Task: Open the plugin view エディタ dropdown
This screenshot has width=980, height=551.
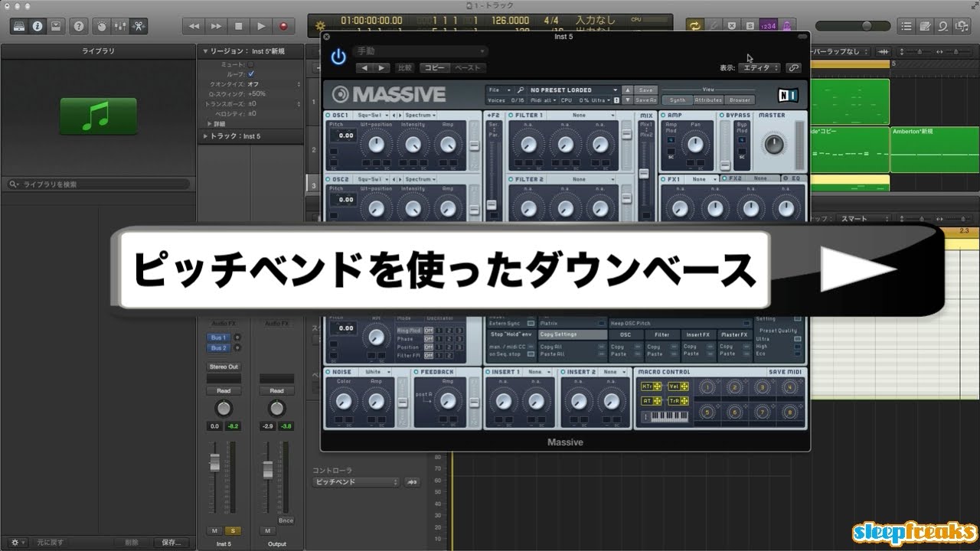Action: 759,67
